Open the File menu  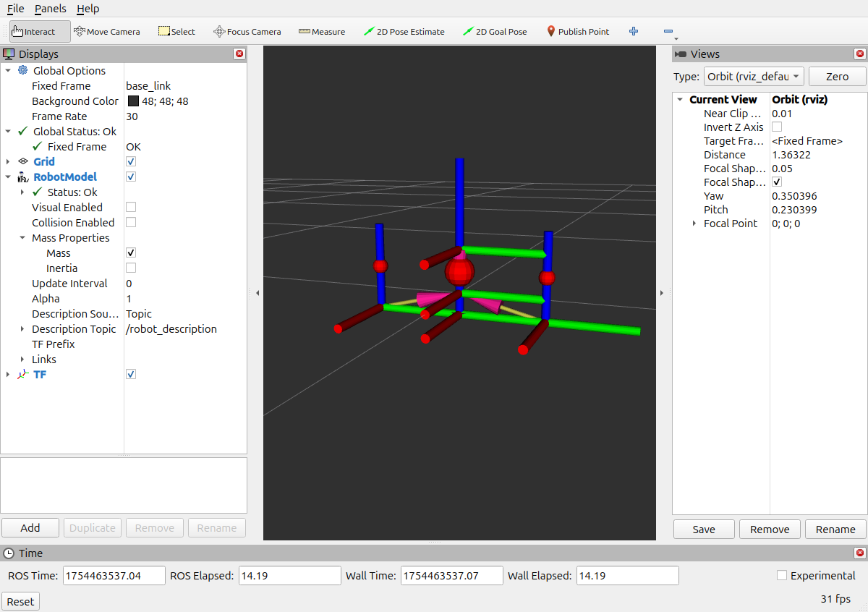point(15,9)
